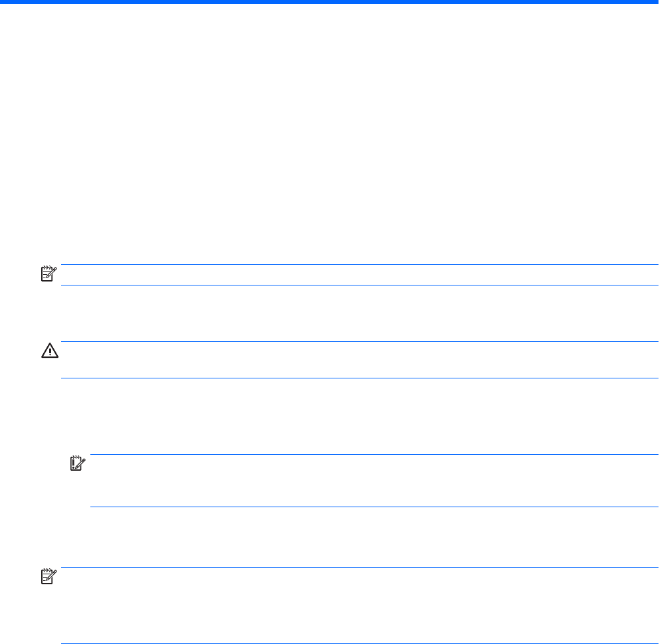Click the blue line topping the upper note box
The image size is (659, 644).
coord(360,265)
